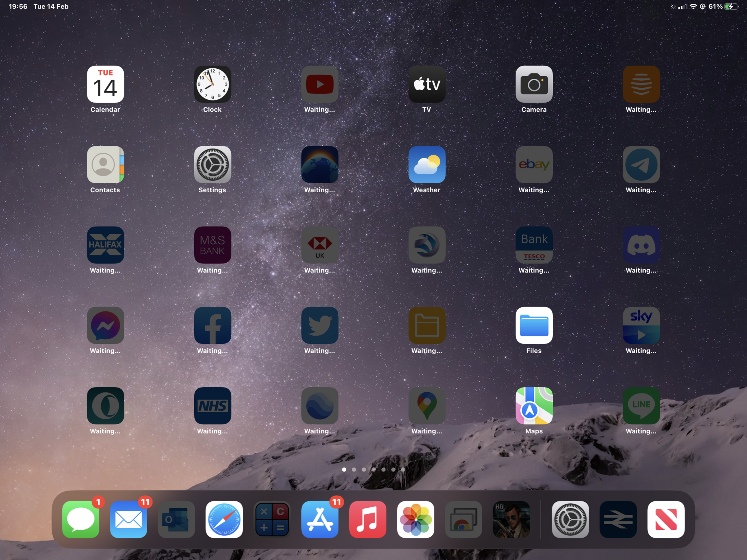Tap the yellow folder app icon

tap(427, 325)
